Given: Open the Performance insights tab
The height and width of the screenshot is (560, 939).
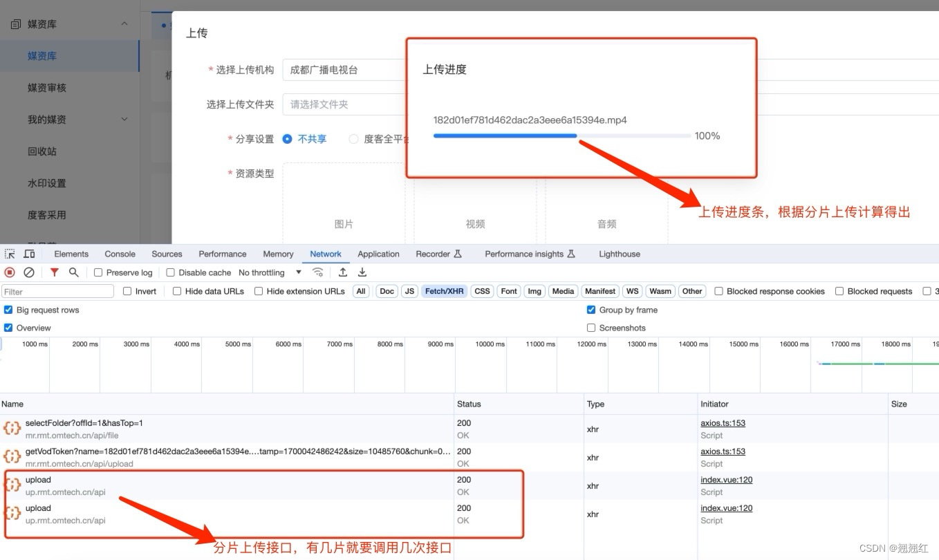Looking at the screenshot, I should (530, 254).
